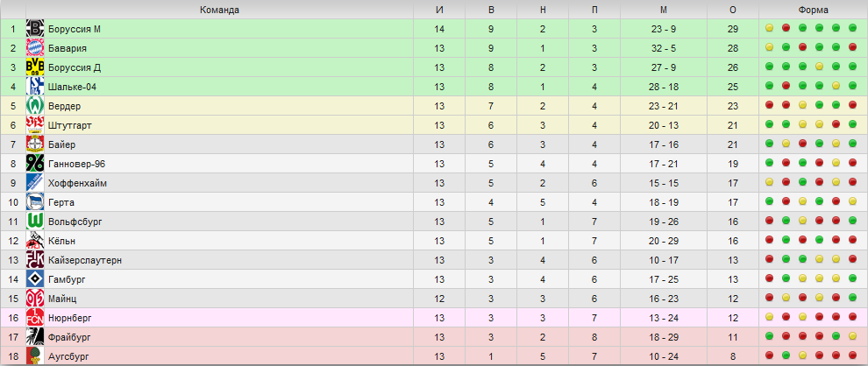Image resolution: width=868 pixels, height=366 pixels.
Task: Click the last form dot for Фрайбург
Action: pos(852,336)
